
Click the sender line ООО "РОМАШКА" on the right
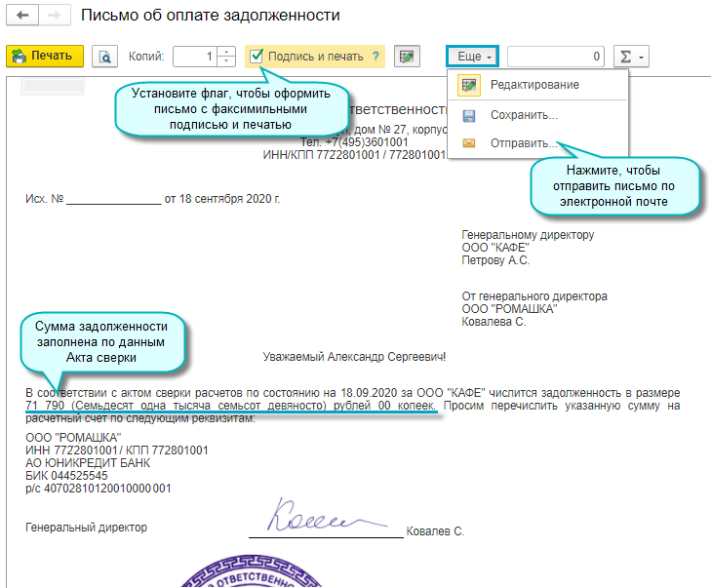point(509,309)
